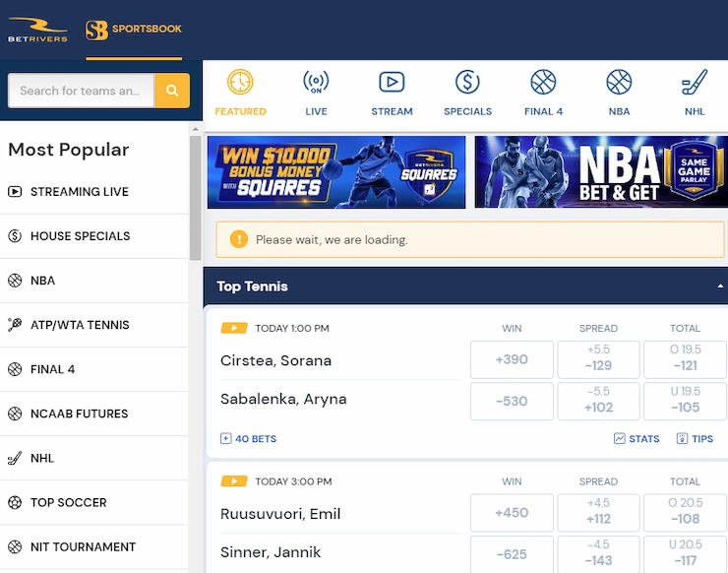The image size is (728, 573).
Task: Select Sabalenka spread -5.5 at +102
Action: pyautogui.click(x=598, y=401)
